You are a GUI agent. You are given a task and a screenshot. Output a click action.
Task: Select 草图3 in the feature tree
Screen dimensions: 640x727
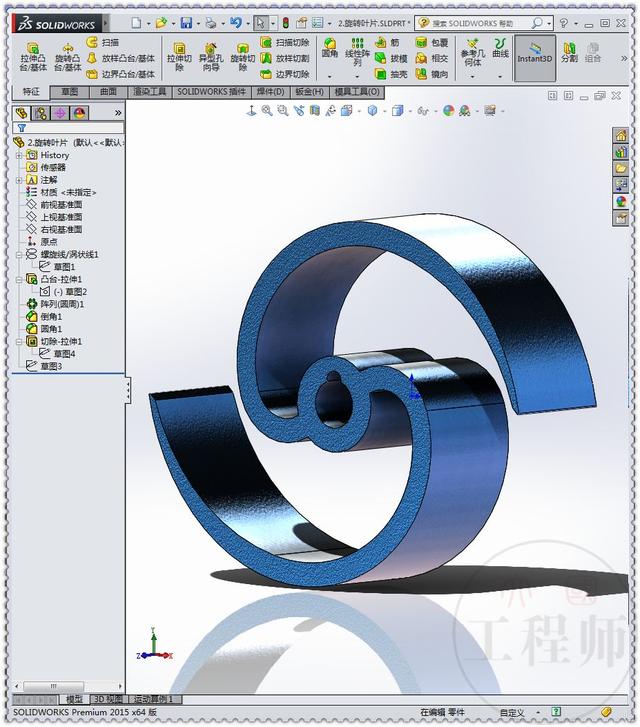pos(51,366)
